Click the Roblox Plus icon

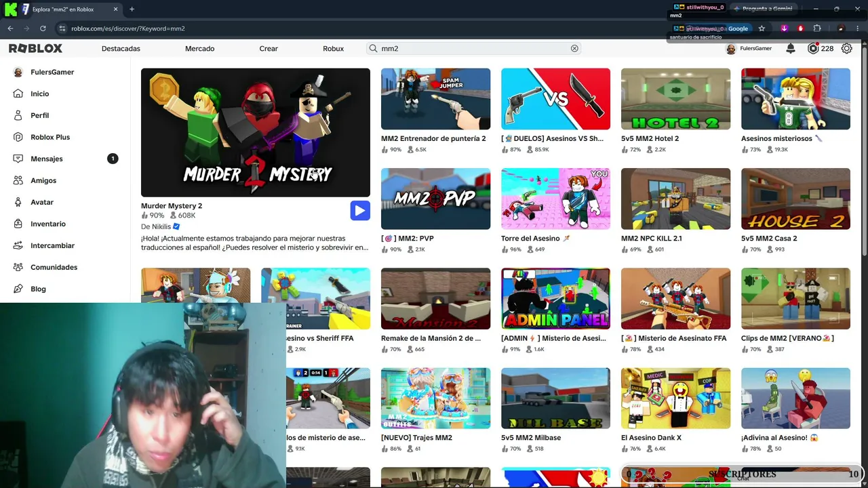[18, 137]
